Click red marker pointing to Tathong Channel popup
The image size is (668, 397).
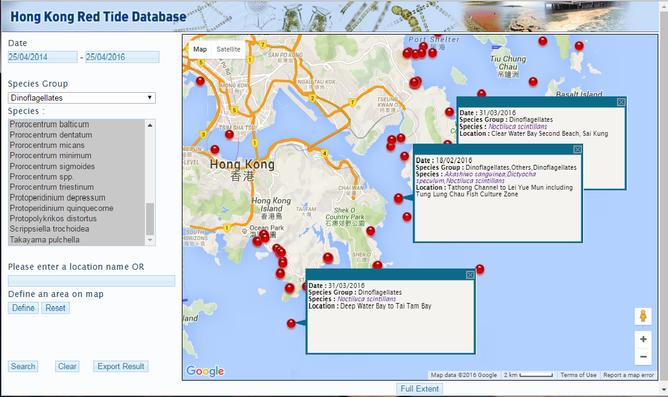pyautogui.click(x=398, y=198)
